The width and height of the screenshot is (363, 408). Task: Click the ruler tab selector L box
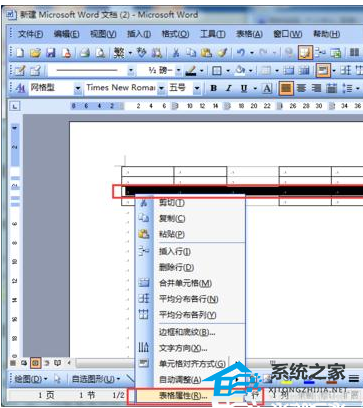tap(16, 107)
